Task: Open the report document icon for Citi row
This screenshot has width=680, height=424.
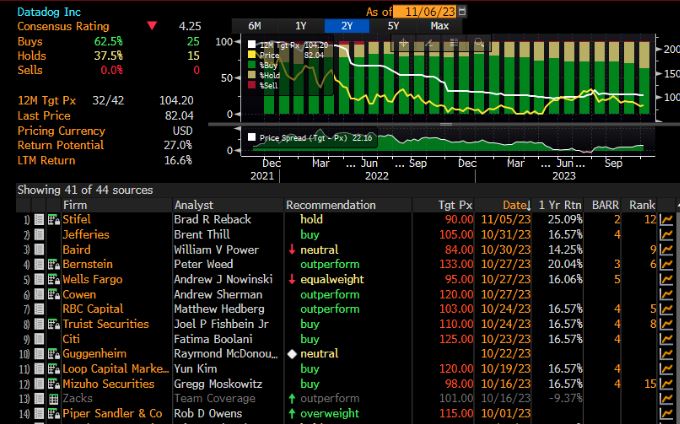Action: [x=39, y=339]
